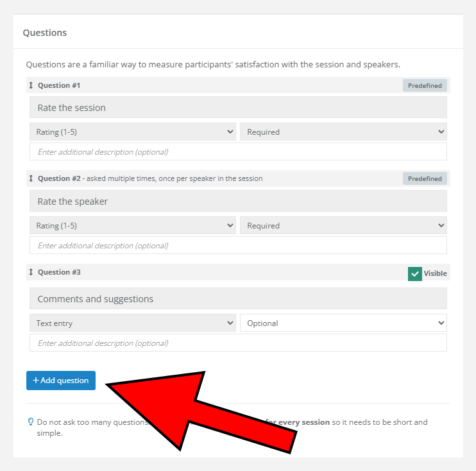Image resolution: width=476 pixels, height=471 pixels.
Task: Click Question #3 additional description field
Action: point(238,343)
